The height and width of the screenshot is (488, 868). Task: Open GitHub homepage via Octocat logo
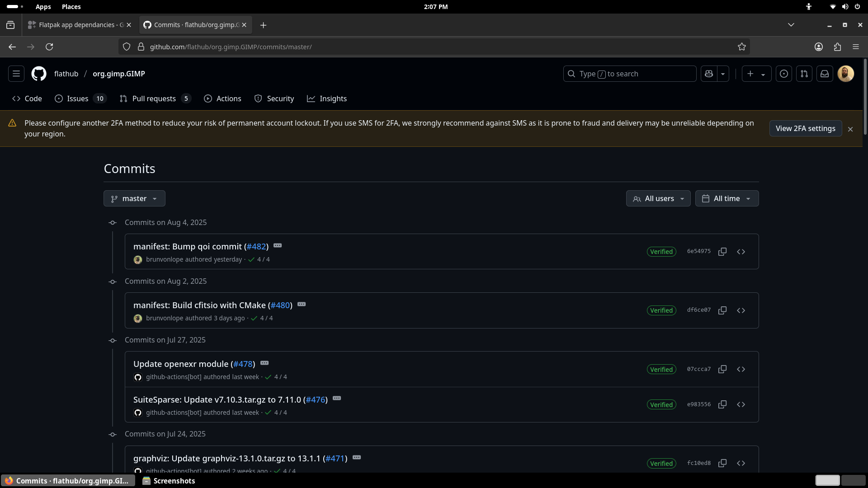pos(39,74)
